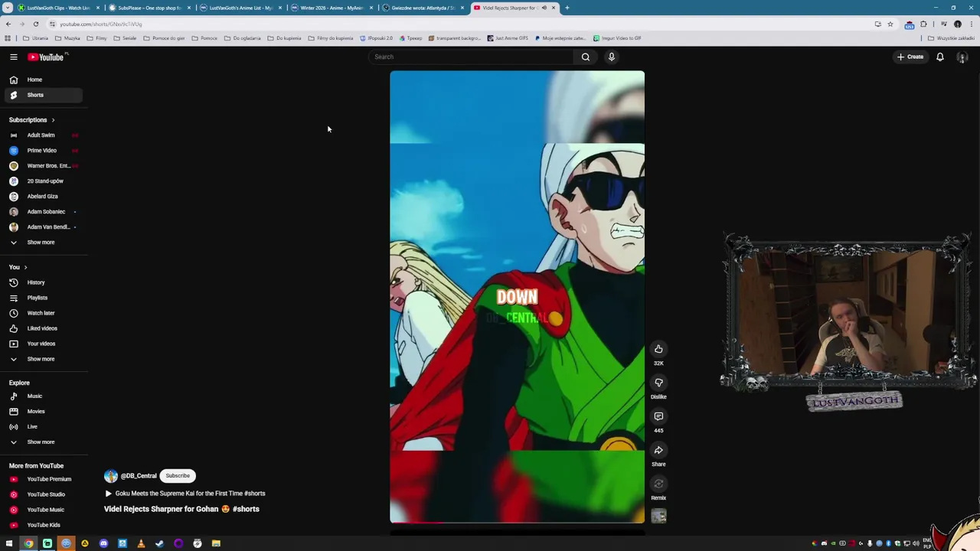Open the Adam Van Bendl... channel

point(44,227)
